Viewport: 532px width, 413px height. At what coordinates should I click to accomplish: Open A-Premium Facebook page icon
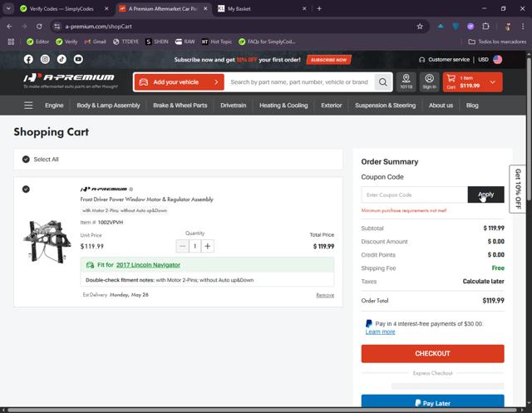pyautogui.click(x=28, y=59)
